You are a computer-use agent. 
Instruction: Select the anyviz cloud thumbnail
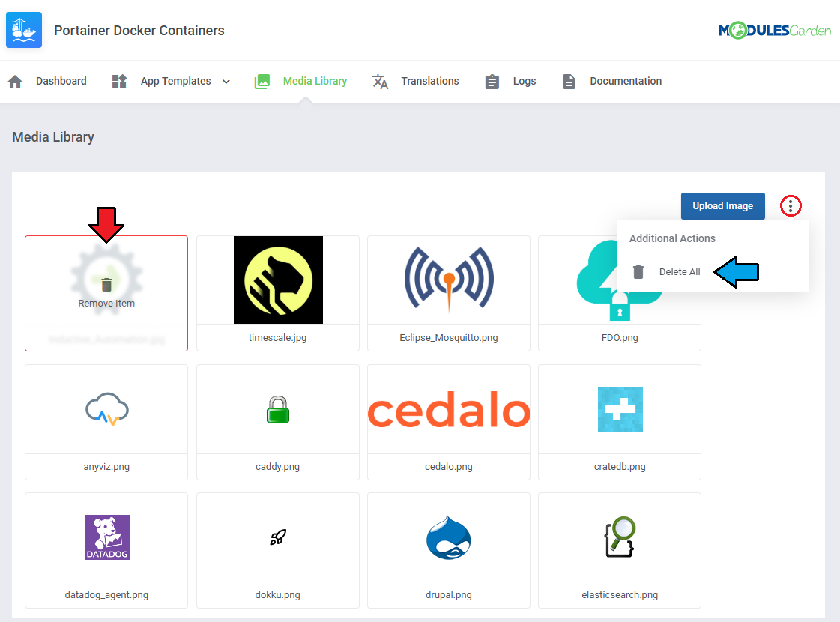coord(106,409)
